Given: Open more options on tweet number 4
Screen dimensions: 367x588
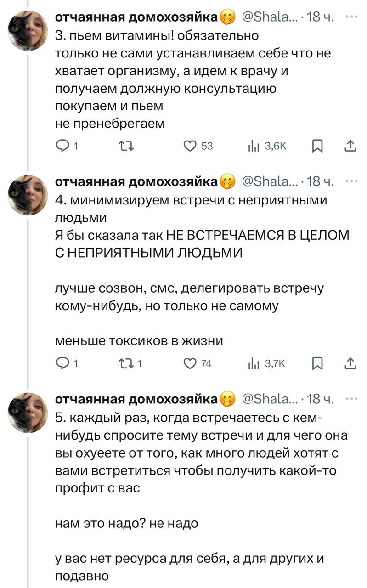Looking at the screenshot, I should (x=351, y=181).
